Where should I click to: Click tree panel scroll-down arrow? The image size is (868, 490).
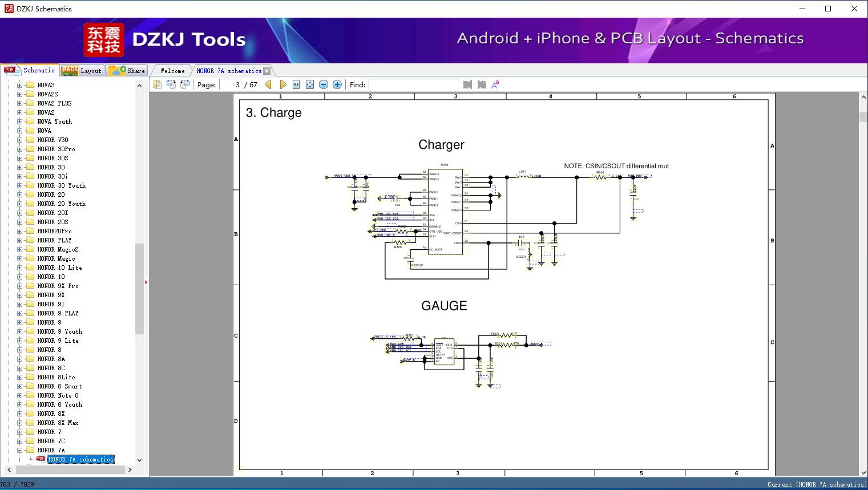click(x=139, y=460)
